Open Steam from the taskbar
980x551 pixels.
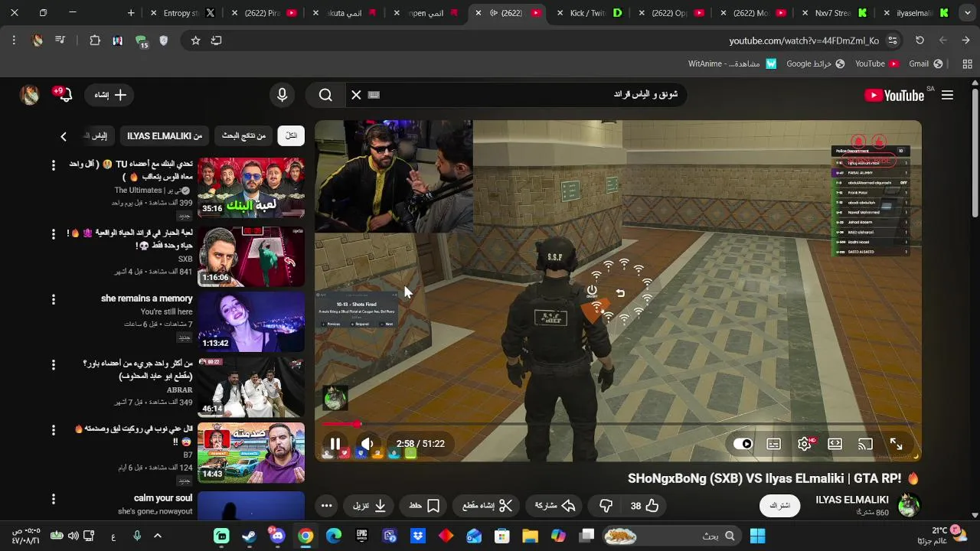(x=249, y=536)
